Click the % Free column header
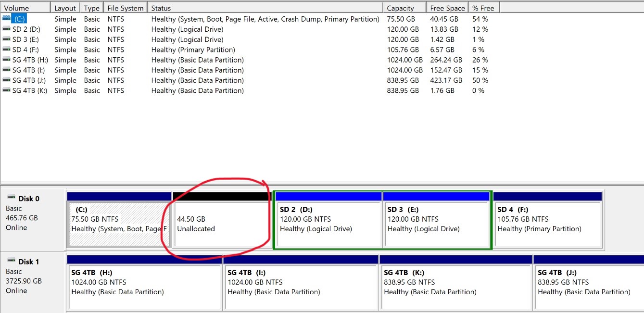 click(483, 8)
